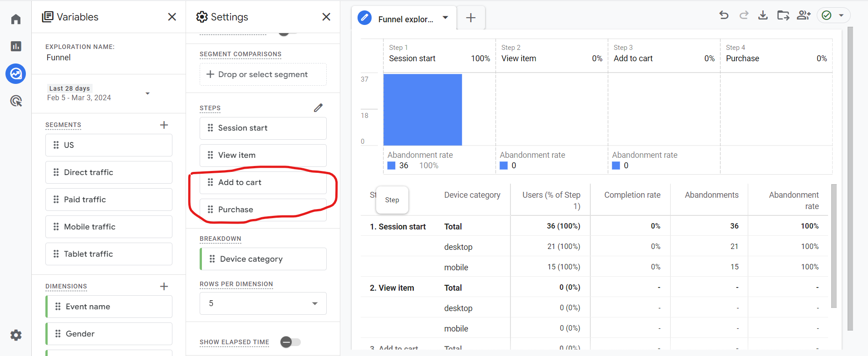The width and height of the screenshot is (868, 356).
Task: Click Drop or select segment box
Action: point(263,74)
